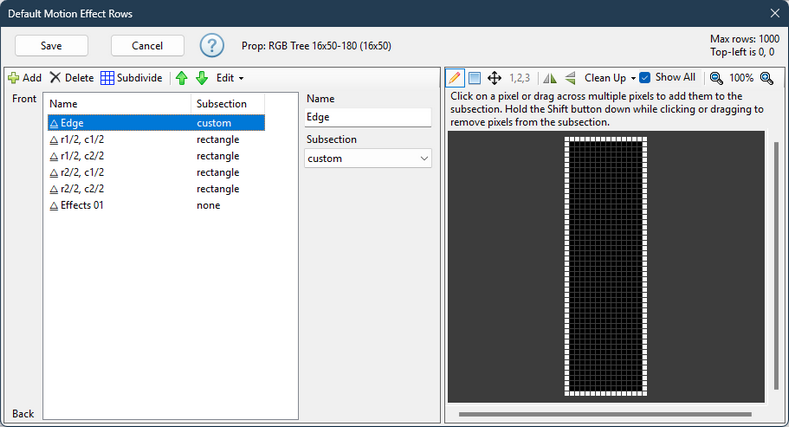
Task: Click the 100% zoom level indicator
Action: coord(741,78)
